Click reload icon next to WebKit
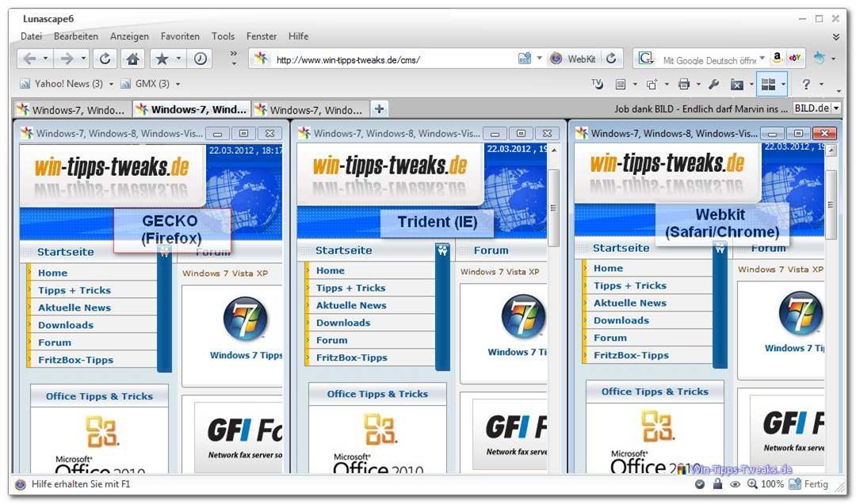Image resolution: width=856 pixels, height=504 pixels. [x=611, y=59]
